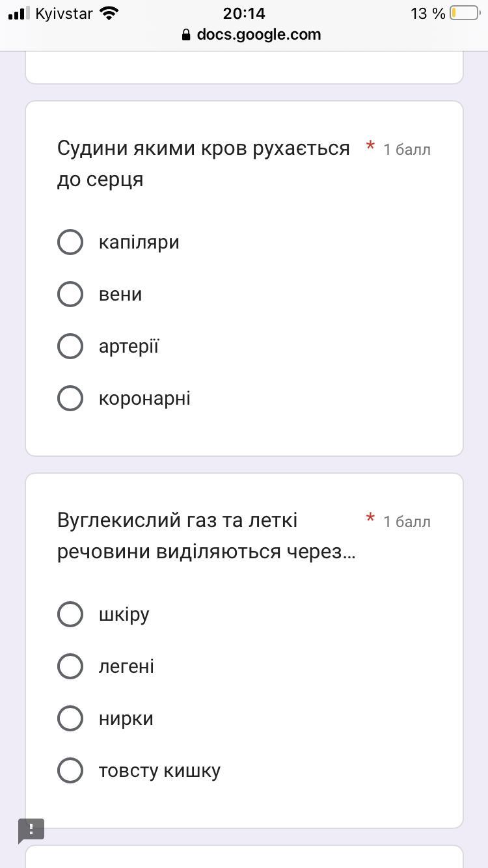Screen dimensions: 488x868
Task: Choose the 'вени' answer
Action: 70,294
